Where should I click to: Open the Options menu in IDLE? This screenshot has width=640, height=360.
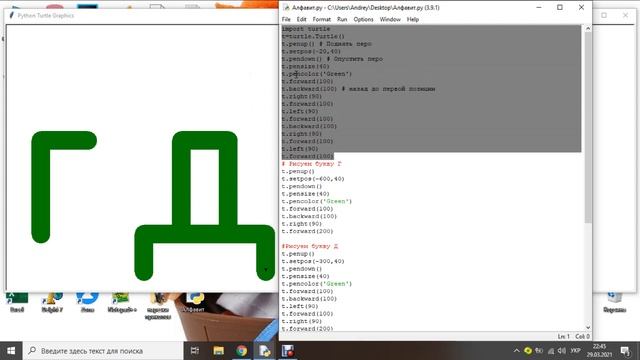coord(363,19)
